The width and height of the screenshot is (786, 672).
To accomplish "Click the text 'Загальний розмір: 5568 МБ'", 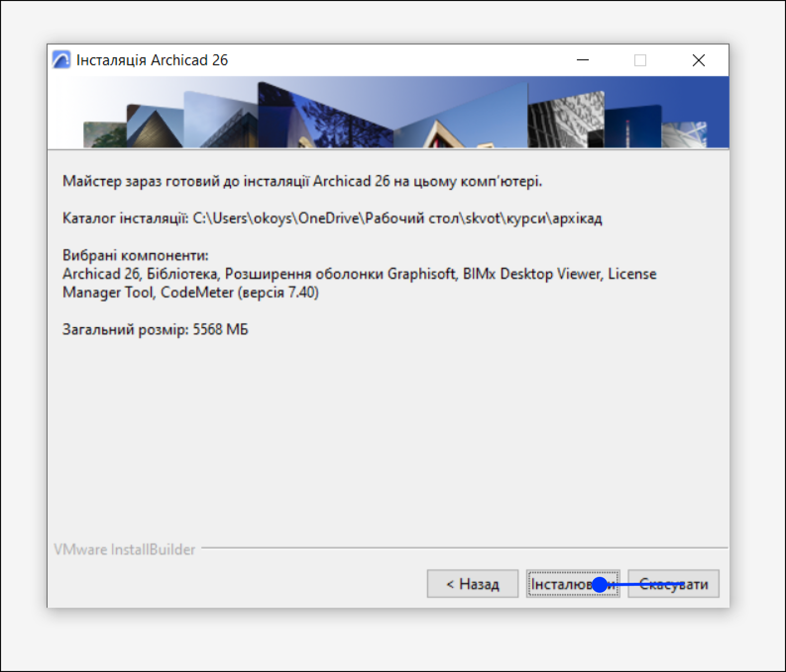I will tap(155, 330).
